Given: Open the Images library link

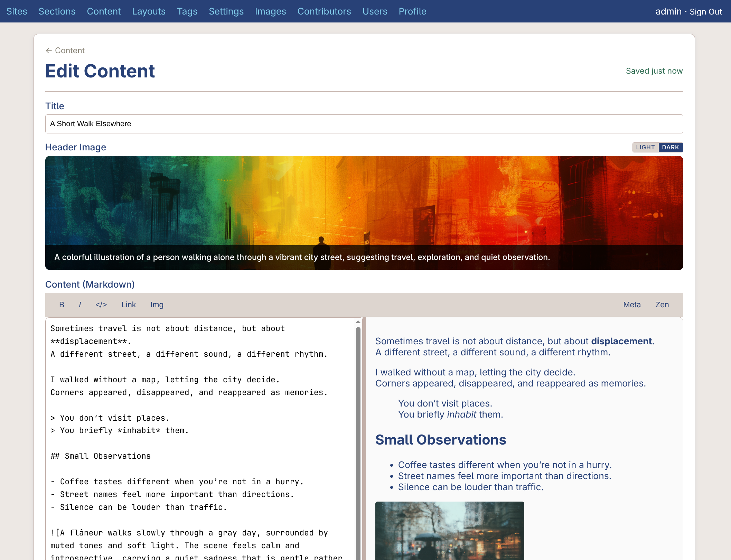Looking at the screenshot, I should [x=270, y=11].
